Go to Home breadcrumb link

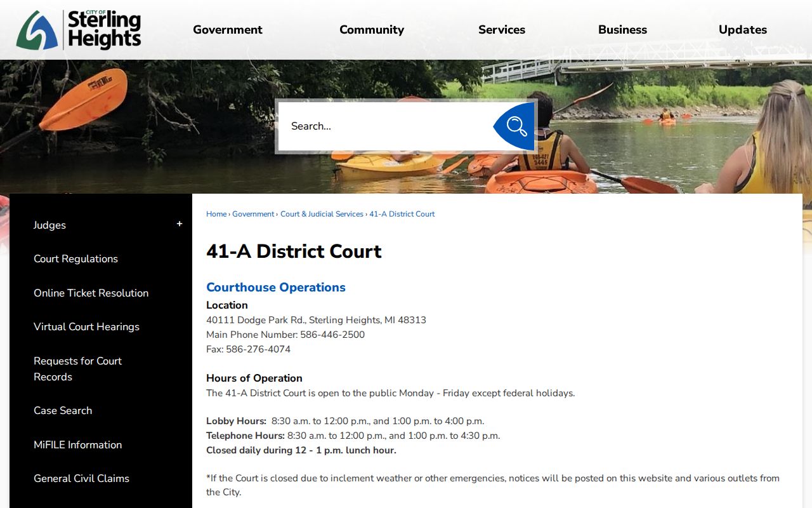pos(216,214)
